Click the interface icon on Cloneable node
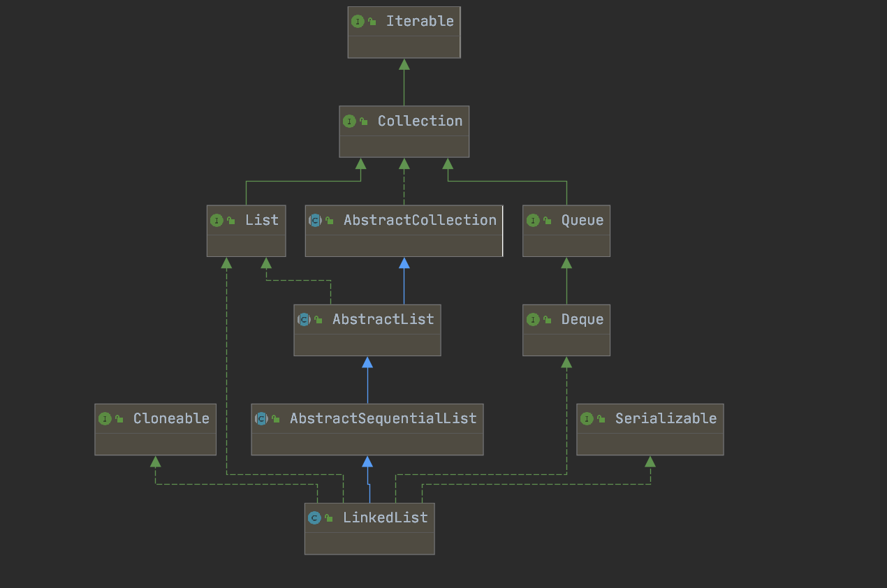Image resolution: width=887 pixels, height=588 pixels. coord(105,418)
